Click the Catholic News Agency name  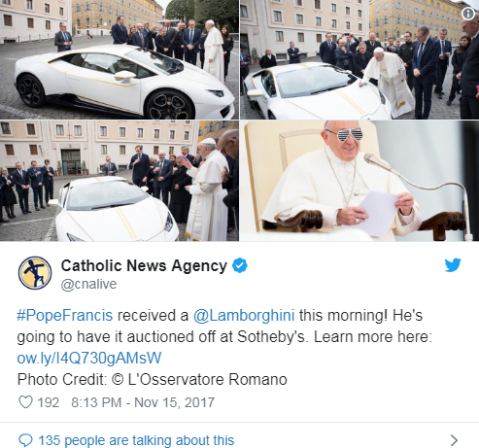pos(144,265)
